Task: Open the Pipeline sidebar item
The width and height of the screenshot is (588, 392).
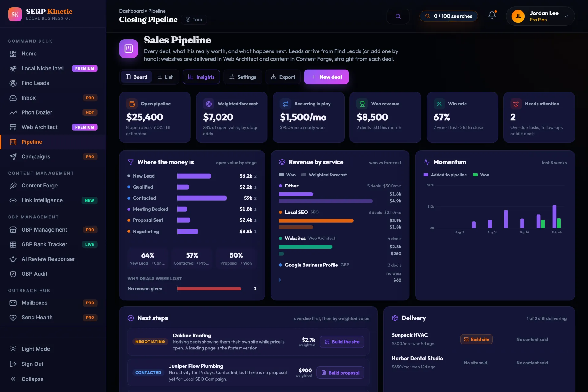Action: pos(53,142)
